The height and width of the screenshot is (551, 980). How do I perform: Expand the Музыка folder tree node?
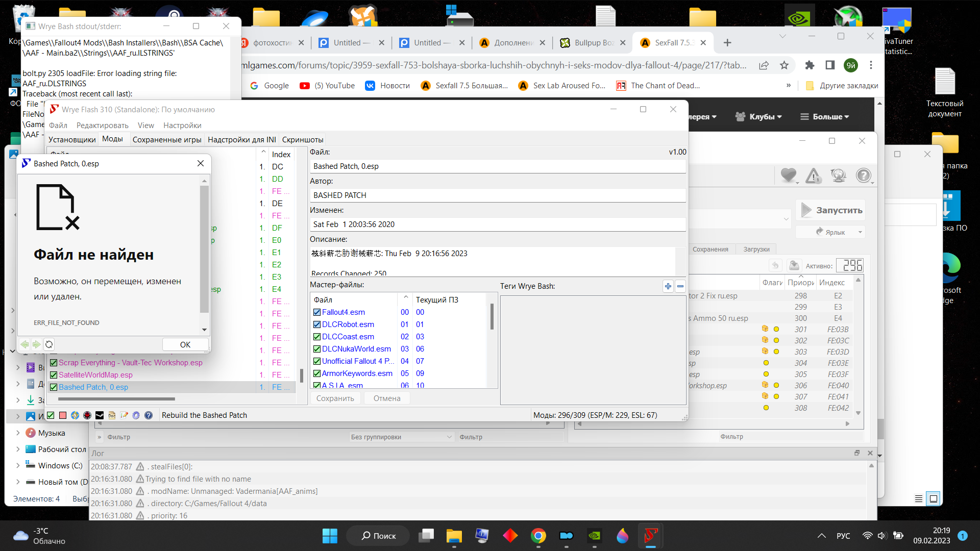point(18,433)
